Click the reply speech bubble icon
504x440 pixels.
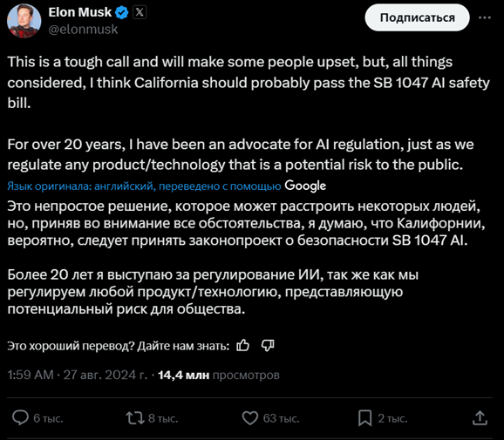coord(20,418)
